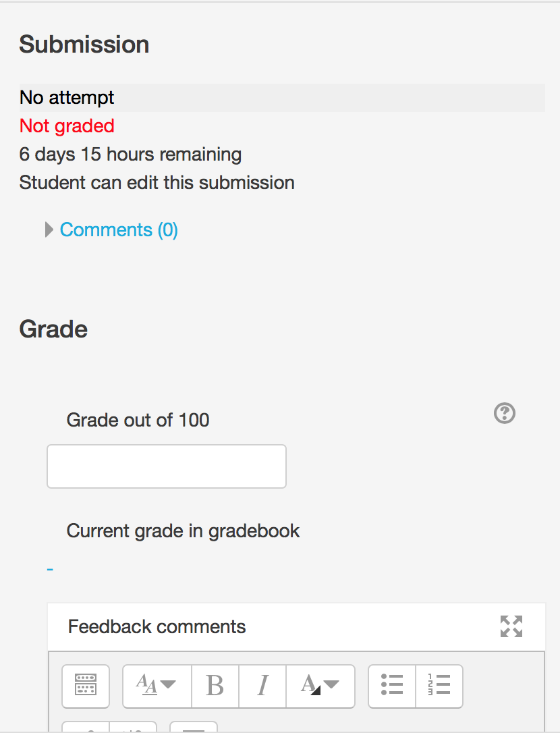
Task: Click the red Not graded status
Action: [67, 126]
